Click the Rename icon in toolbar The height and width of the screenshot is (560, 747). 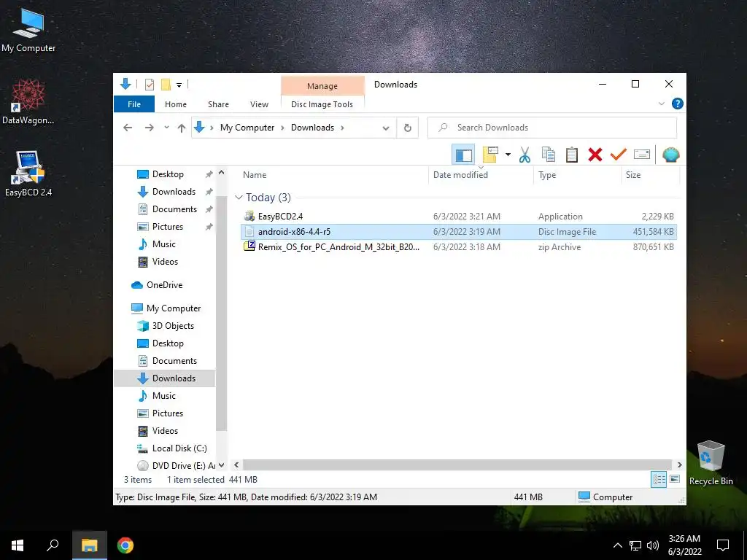[x=642, y=155]
